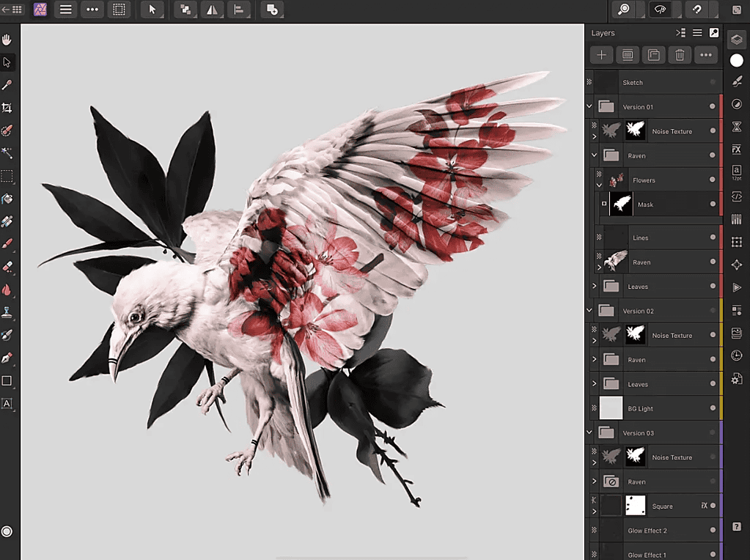Open the Adjustments studio
Viewport: 750px width, 560px height.
(x=737, y=104)
